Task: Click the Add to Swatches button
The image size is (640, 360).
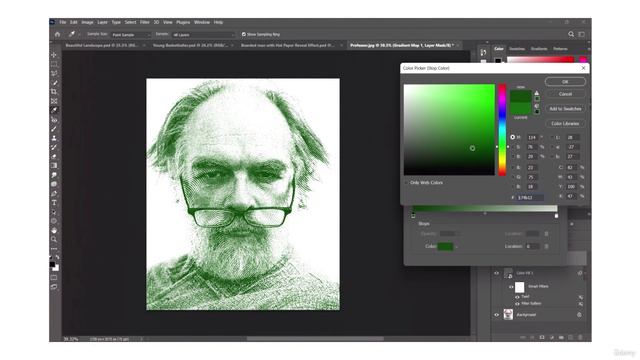Action: point(565,109)
